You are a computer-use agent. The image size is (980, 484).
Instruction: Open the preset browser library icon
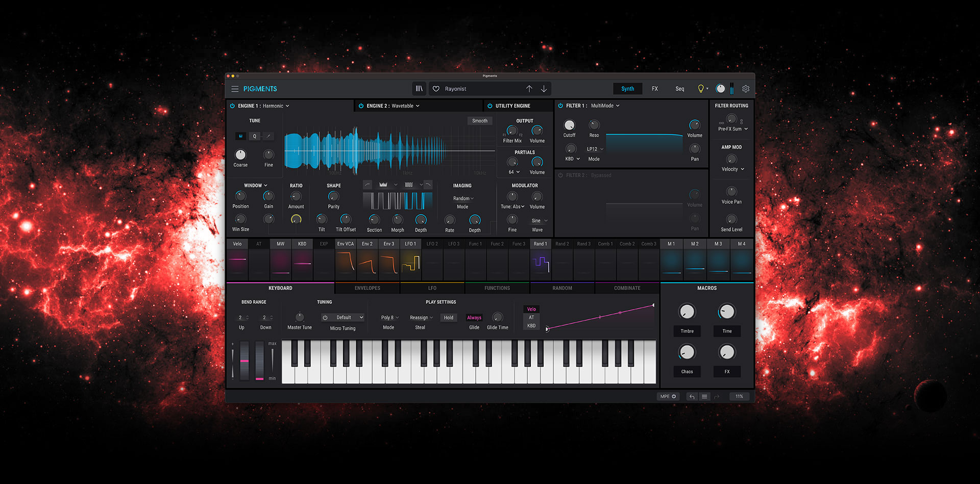tap(419, 89)
